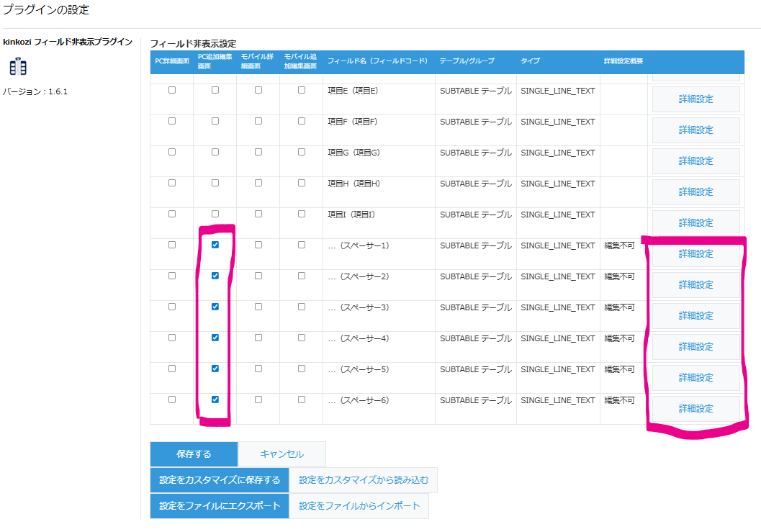The width and height of the screenshot is (761, 532).
Task: Open 詳細設定 for スペーサー6 row
Action: 695,408
